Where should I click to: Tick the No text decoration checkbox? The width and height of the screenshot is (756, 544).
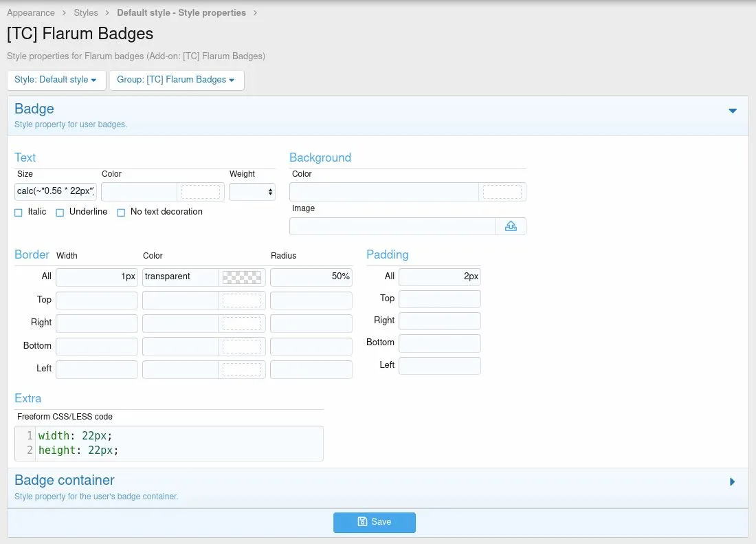tap(121, 213)
